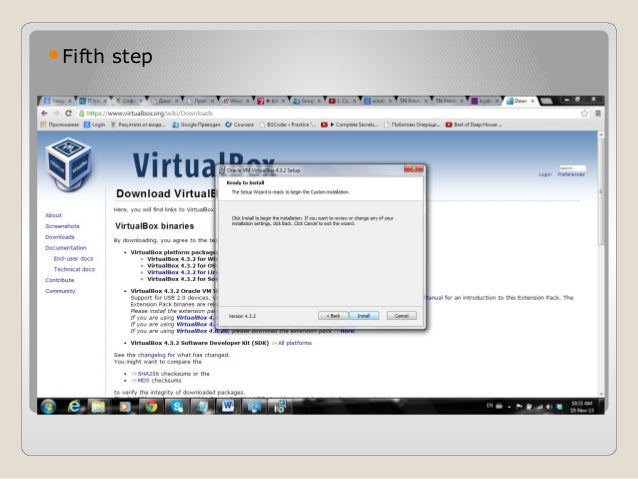Viewport: 638px width, 479px height.
Task: Open Screenshots in the VirtualBox sidebar
Action: click(x=62, y=226)
